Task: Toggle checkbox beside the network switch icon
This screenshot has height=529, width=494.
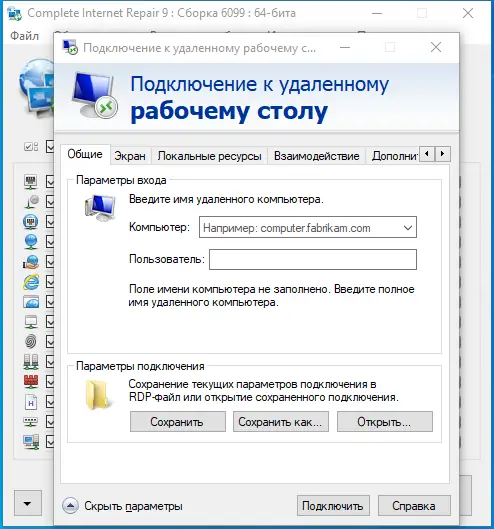Action: 50,421
